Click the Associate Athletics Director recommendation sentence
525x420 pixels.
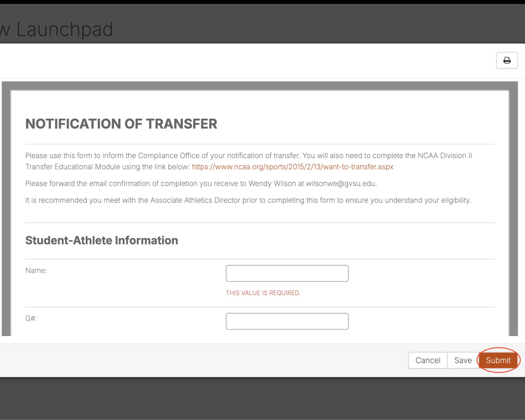(248, 200)
